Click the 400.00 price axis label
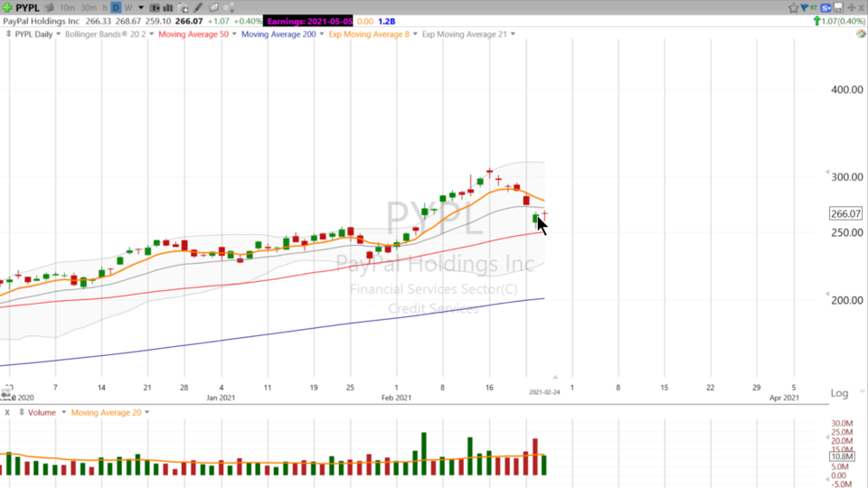The width and height of the screenshot is (868, 488). (x=847, y=89)
